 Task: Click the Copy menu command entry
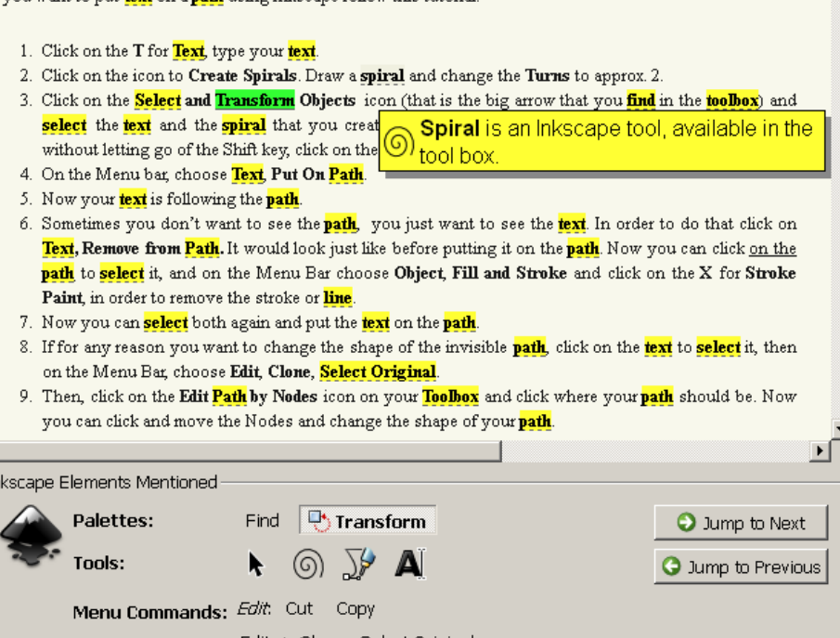coord(355,608)
